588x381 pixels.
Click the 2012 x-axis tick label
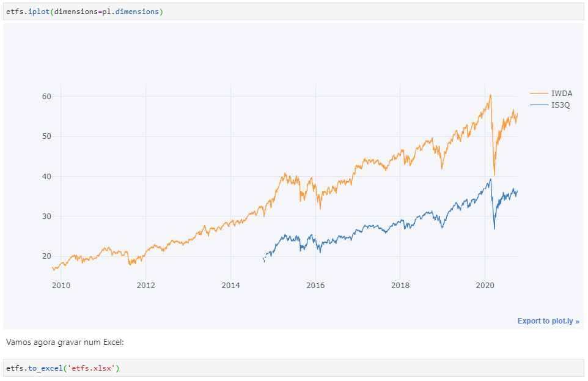pos(145,285)
